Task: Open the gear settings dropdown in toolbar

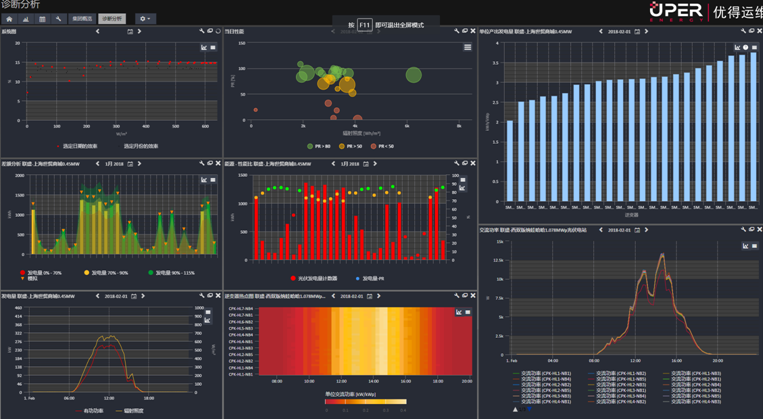Action: coord(145,19)
